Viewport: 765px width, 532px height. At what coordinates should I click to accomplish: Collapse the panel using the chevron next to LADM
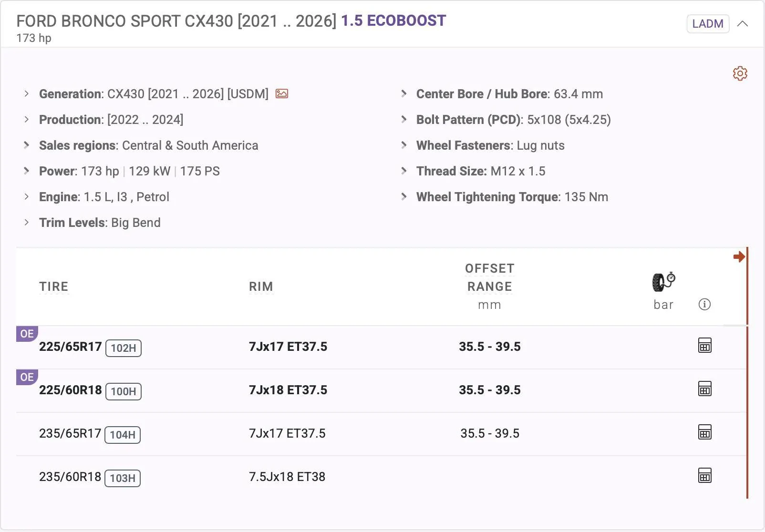pyautogui.click(x=743, y=23)
